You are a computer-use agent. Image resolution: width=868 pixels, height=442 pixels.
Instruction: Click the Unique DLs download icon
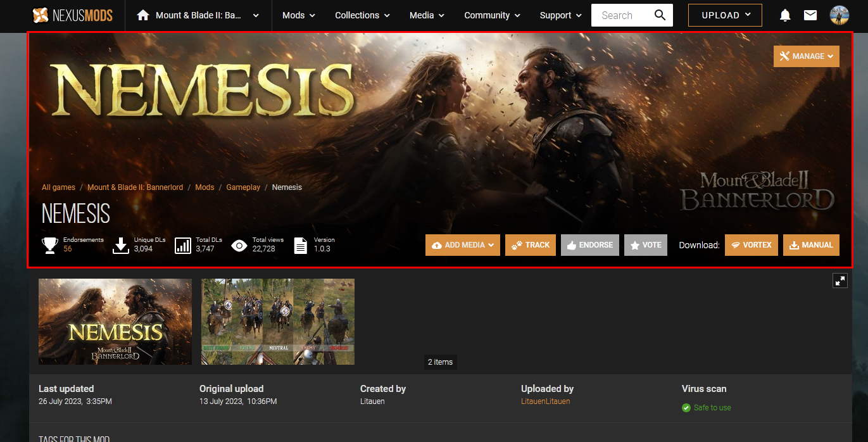(121, 245)
